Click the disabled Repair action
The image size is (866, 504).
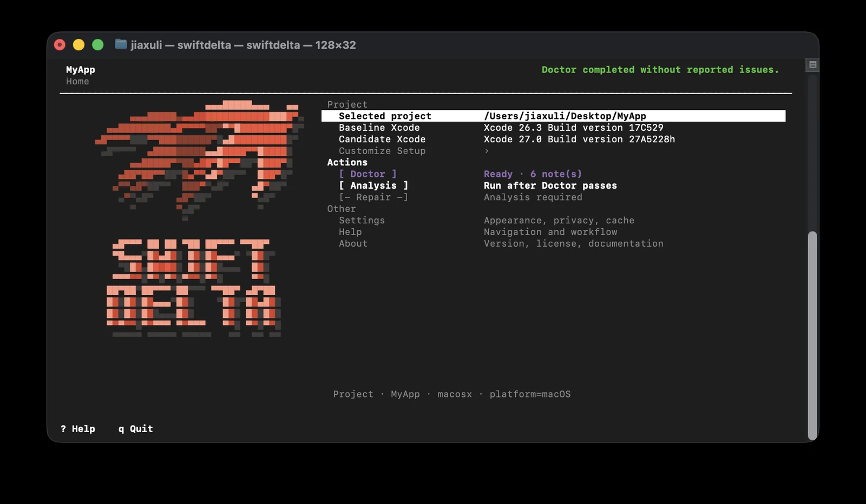coord(373,197)
